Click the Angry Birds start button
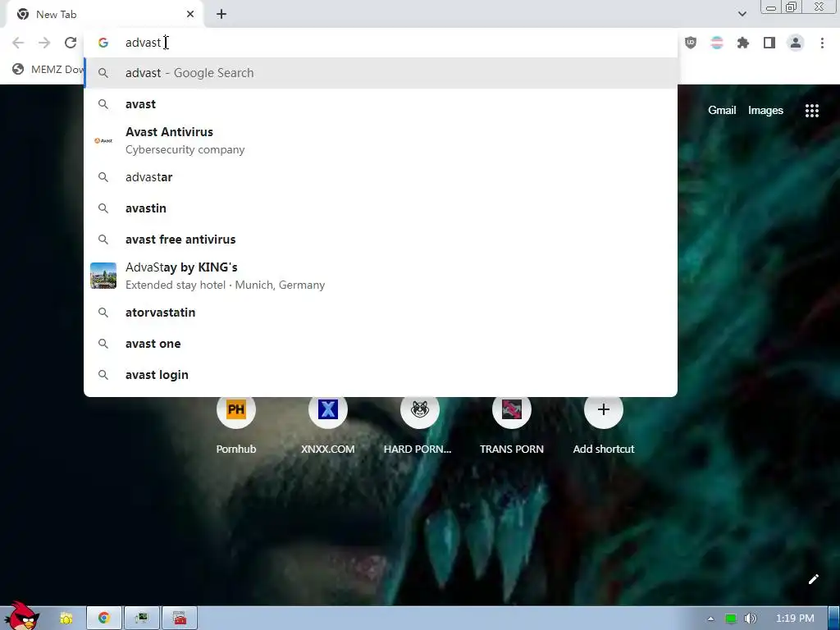 click(21, 615)
